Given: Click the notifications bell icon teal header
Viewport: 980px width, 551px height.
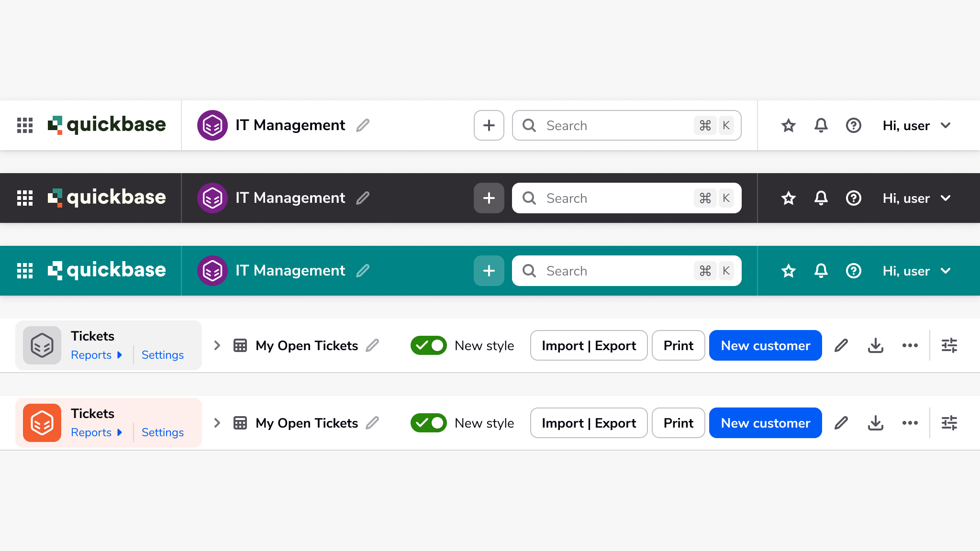Looking at the screenshot, I should 821,271.
